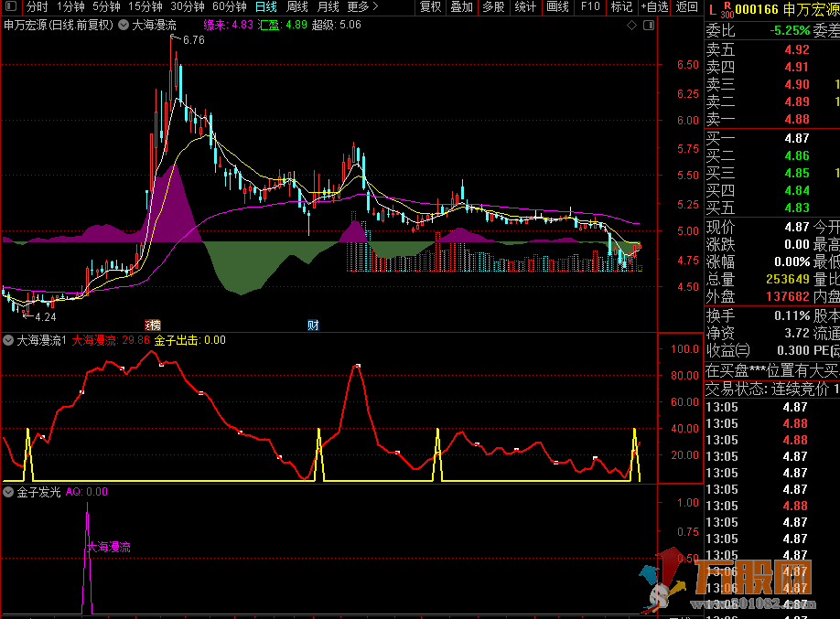Screen dimensions: 840x619
Task: Click the 叠加 overlay button
Action: point(461,7)
